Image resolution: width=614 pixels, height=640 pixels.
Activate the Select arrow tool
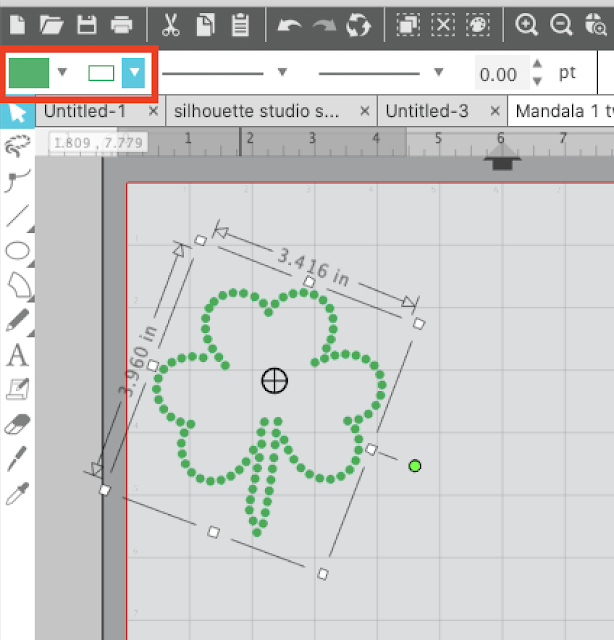click(x=18, y=113)
